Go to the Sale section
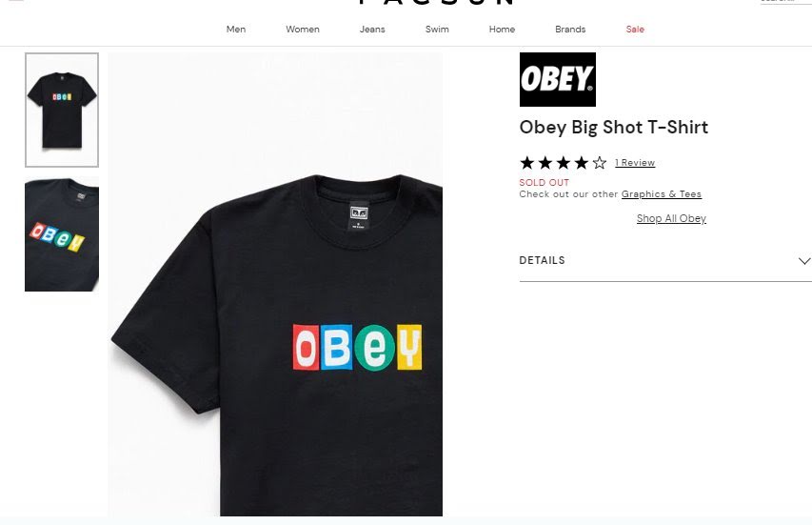This screenshot has width=812, height=525. [x=635, y=30]
